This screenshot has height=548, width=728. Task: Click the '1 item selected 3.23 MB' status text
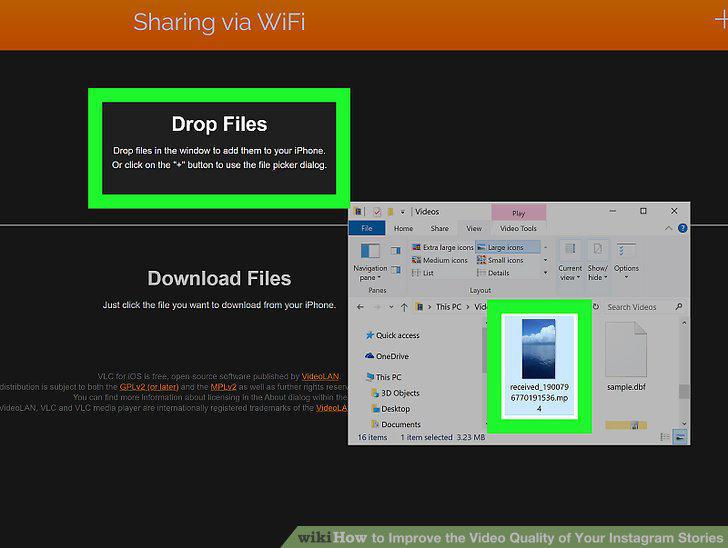point(442,437)
